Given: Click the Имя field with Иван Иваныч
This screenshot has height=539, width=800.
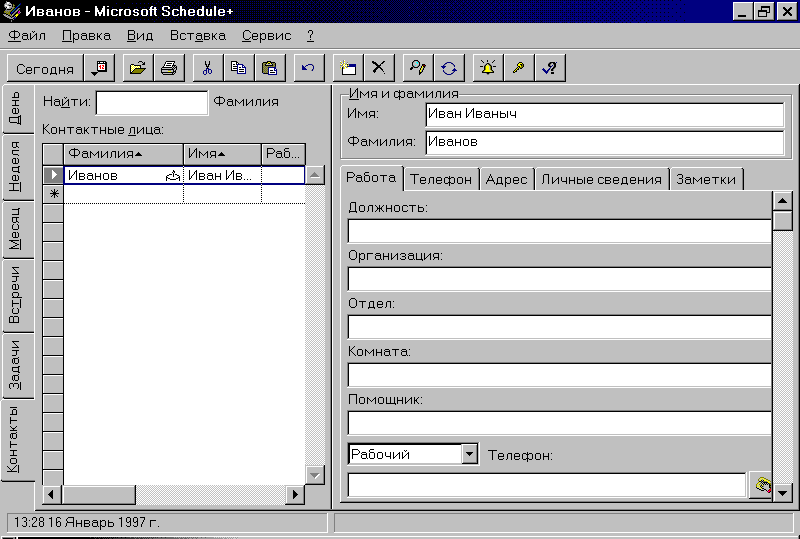Looking at the screenshot, I should [605, 114].
